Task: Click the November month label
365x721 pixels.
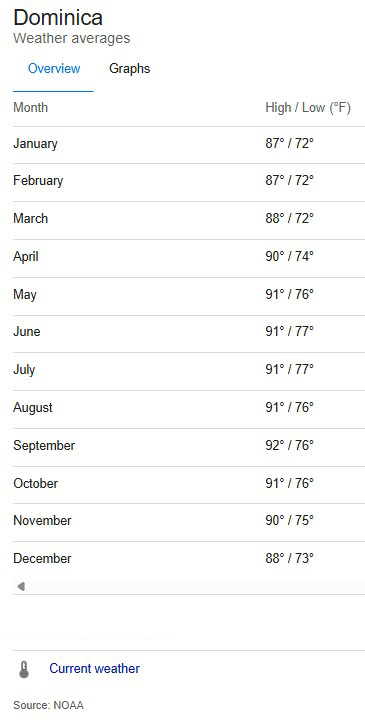Action: tap(42, 521)
